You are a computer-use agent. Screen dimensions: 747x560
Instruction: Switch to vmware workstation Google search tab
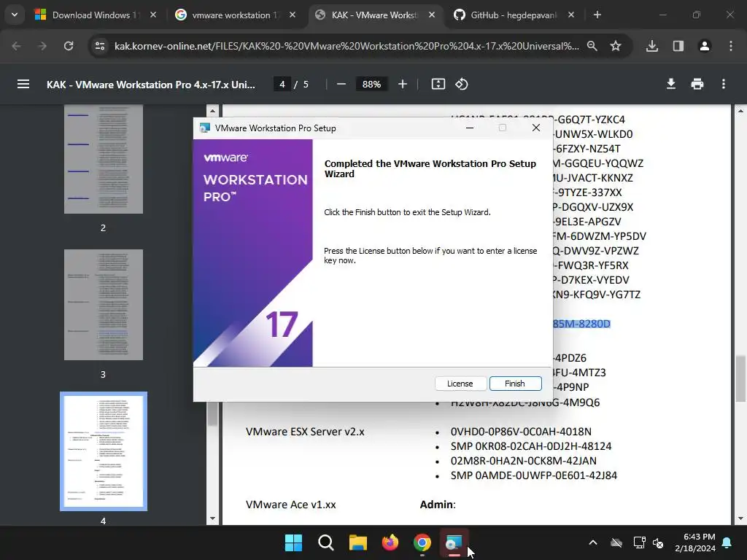[235, 15]
